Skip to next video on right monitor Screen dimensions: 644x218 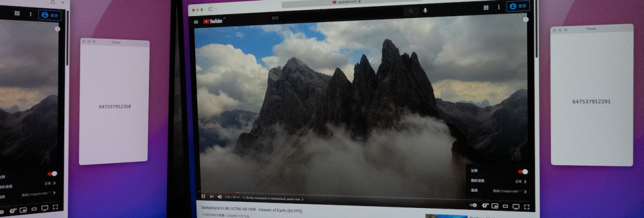212,196
